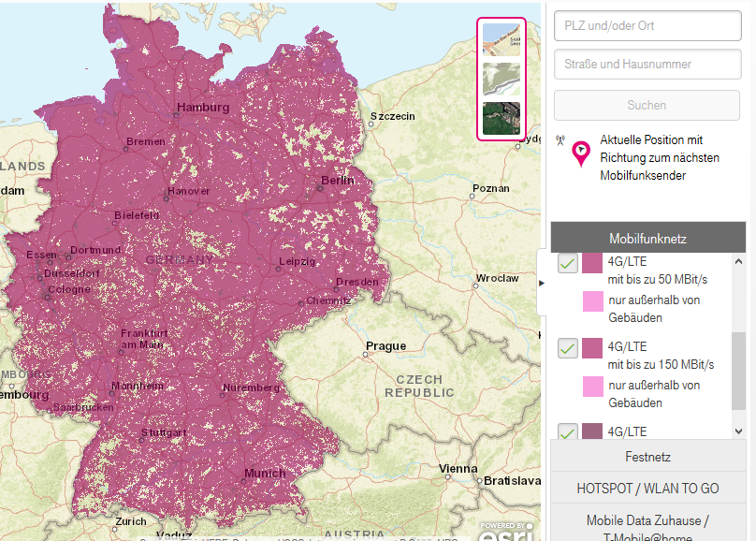Click the purple swatch of the bottom 4G/LTE entry
This screenshot has width=756, height=541.
coord(592,431)
